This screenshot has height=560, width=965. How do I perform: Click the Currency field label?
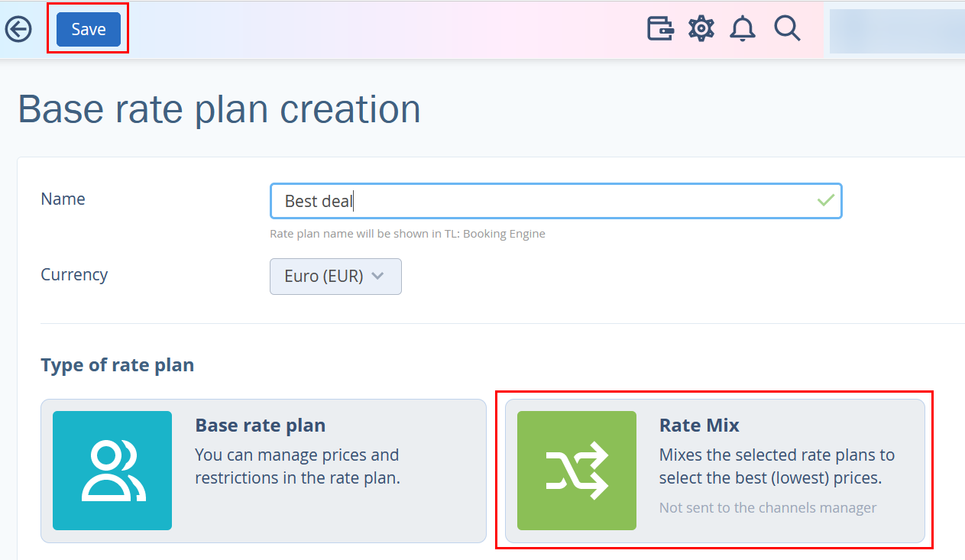[x=74, y=274]
